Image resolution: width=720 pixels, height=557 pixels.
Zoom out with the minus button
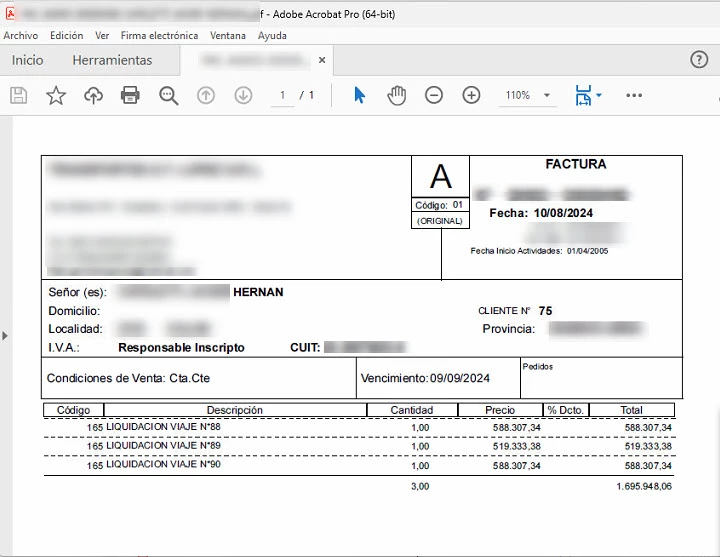pyautogui.click(x=434, y=96)
